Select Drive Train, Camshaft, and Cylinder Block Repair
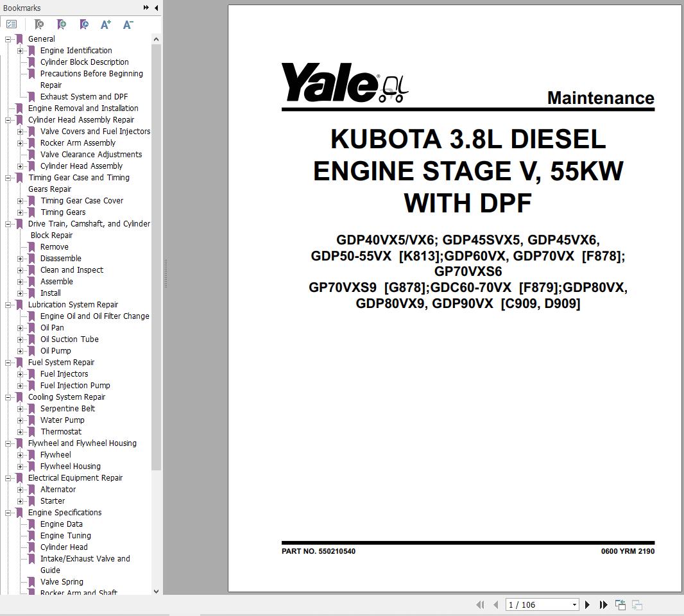Image resolution: width=684 pixels, height=616 pixels. tap(89, 229)
